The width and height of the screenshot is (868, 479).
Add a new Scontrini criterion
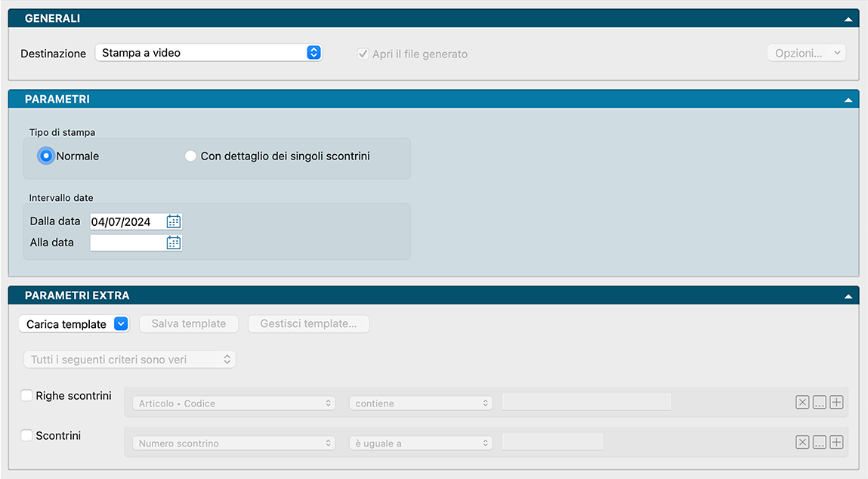click(x=836, y=443)
